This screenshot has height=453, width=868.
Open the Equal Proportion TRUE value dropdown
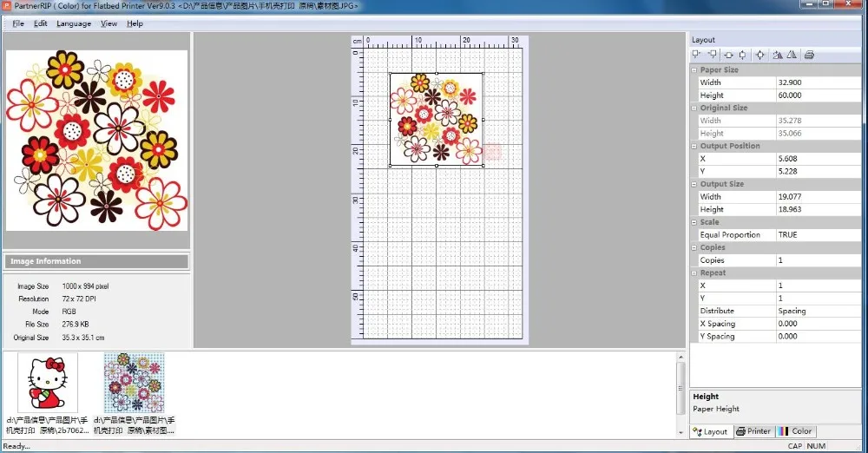tap(819, 235)
